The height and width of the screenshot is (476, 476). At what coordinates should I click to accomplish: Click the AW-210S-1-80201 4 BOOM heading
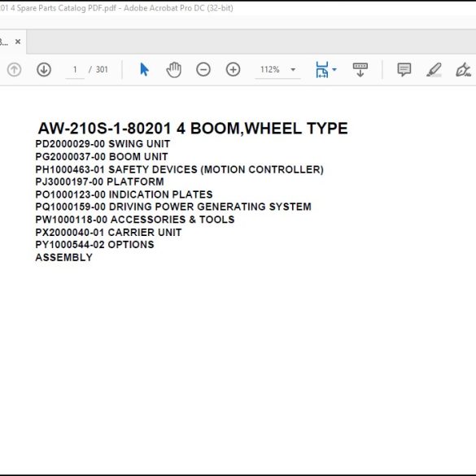(x=193, y=128)
